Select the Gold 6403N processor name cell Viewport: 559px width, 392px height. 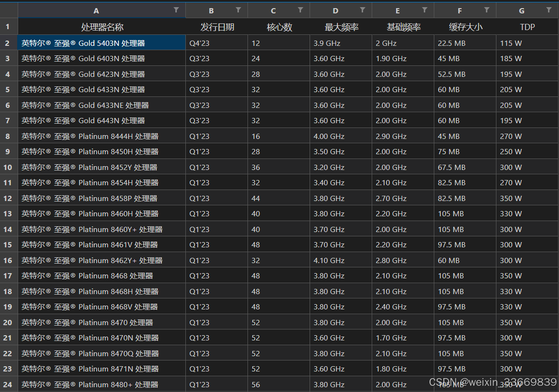point(102,58)
